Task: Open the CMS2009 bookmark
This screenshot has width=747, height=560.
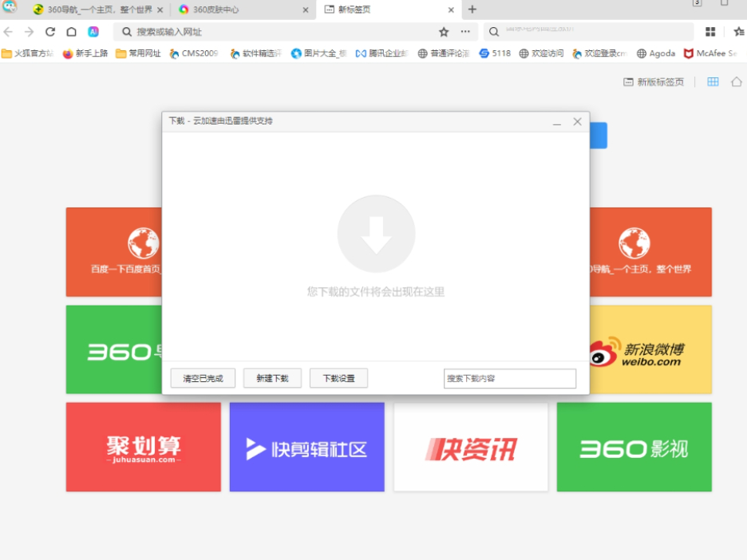Action: 194,53
